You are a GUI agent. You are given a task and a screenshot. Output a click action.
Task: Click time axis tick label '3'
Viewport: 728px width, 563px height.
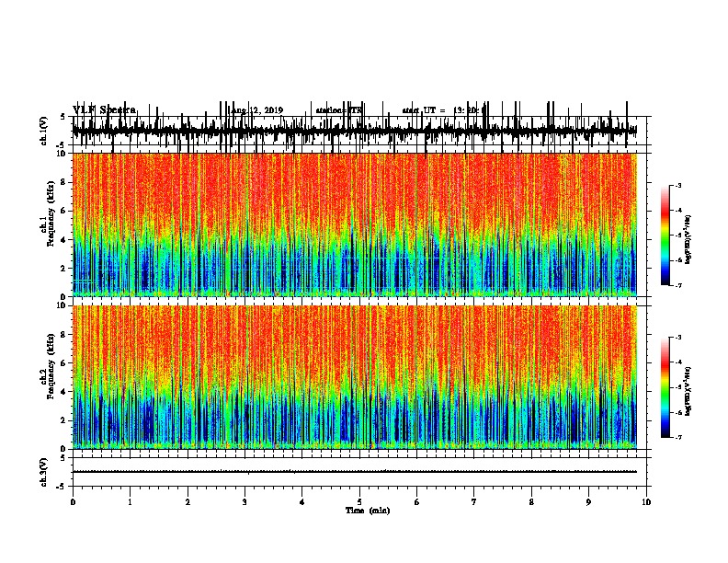(x=245, y=502)
